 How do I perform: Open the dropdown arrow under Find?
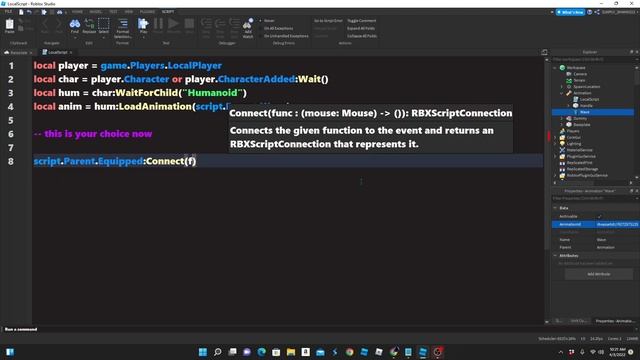click(x=75, y=38)
